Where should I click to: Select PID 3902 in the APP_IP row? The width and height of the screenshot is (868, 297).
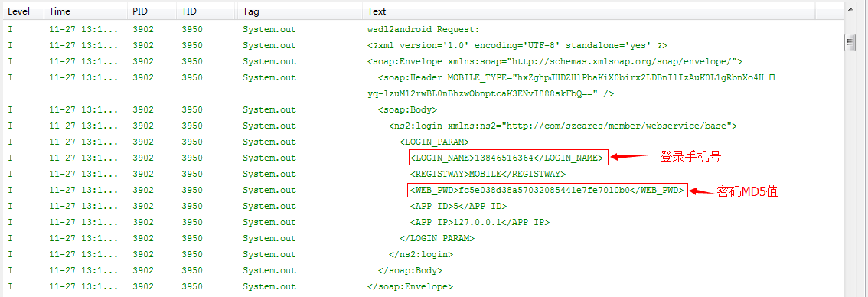click(x=143, y=222)
